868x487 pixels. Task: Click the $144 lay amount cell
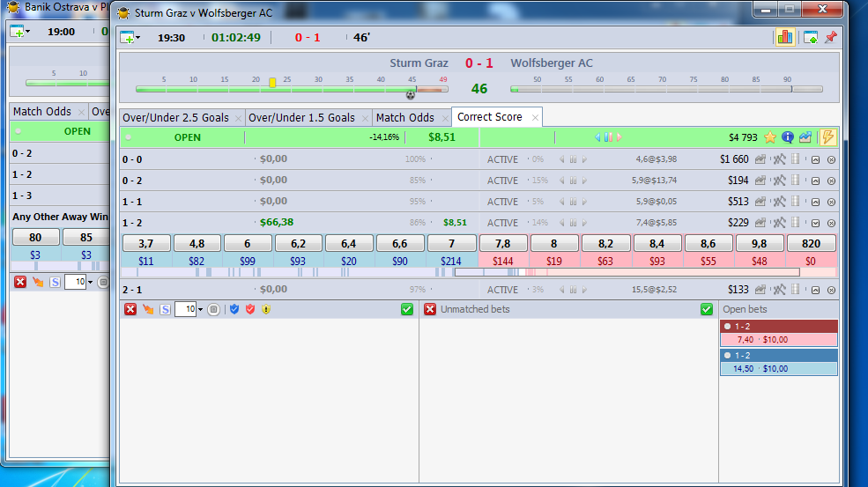[502, 261]
